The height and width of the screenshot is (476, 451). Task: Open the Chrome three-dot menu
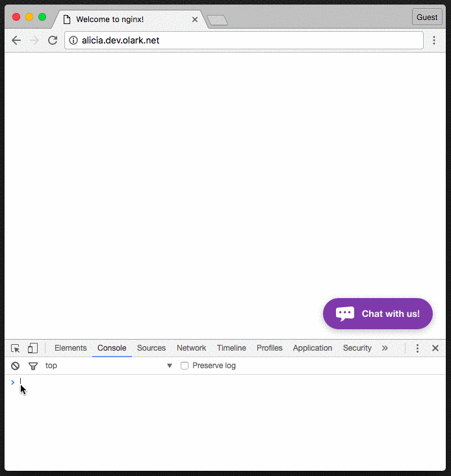(x=434, y=40)
